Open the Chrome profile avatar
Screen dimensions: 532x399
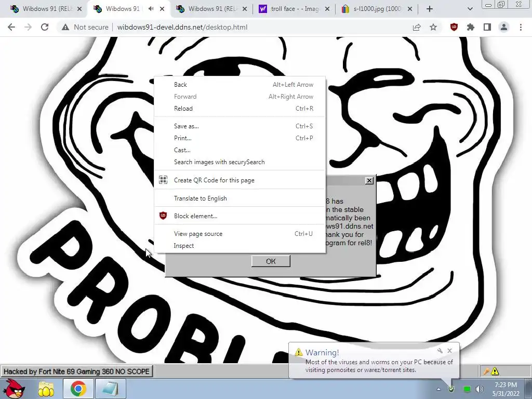(x=504, y=27)
